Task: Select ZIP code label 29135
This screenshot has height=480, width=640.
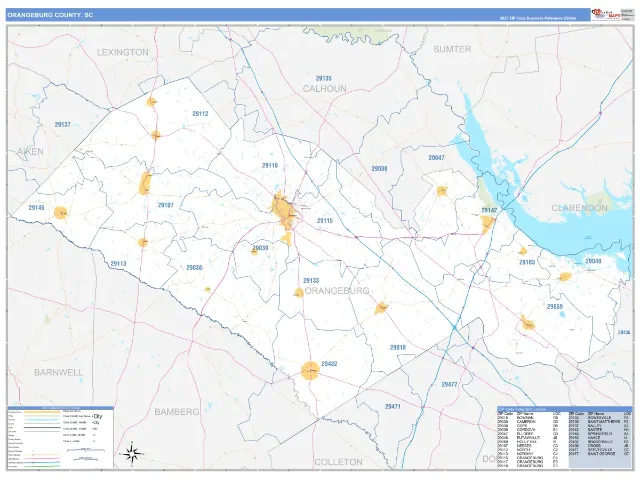Action: coord(324,78)
